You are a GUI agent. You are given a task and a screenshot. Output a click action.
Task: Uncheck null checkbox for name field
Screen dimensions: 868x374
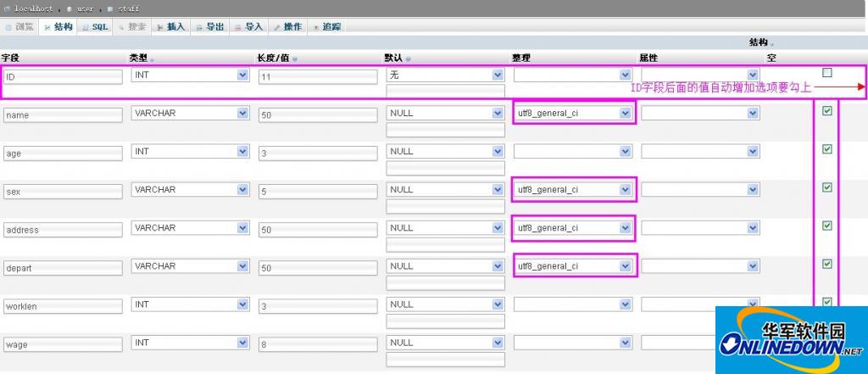pos(827,111)
